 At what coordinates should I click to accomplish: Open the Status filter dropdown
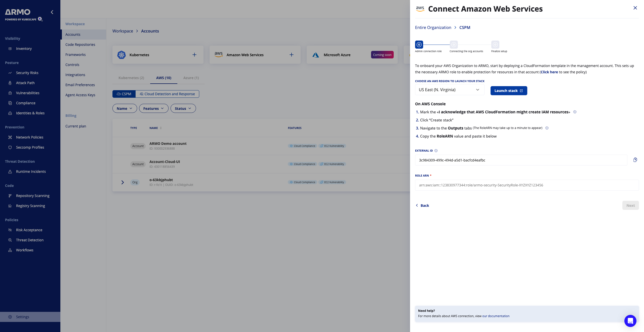[183, 109]
